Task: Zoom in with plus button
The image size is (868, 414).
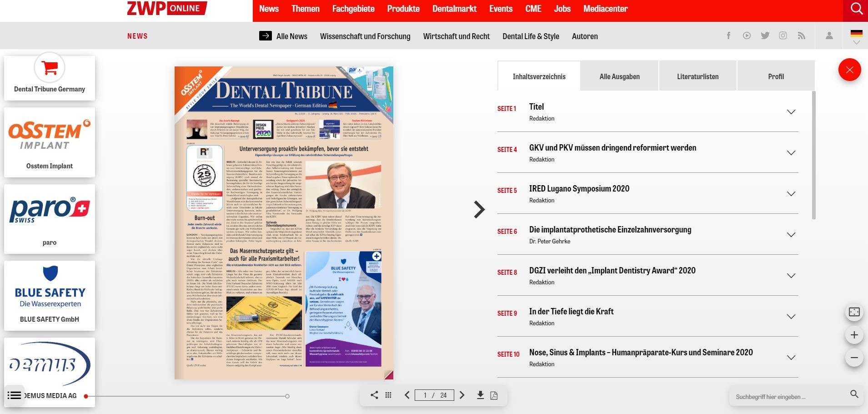Action: click(854, 335)
